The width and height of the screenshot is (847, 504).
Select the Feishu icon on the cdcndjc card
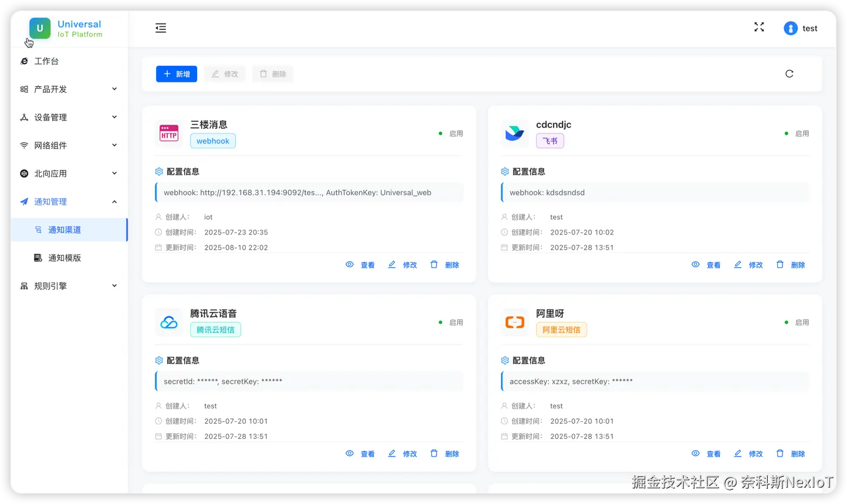514,132
